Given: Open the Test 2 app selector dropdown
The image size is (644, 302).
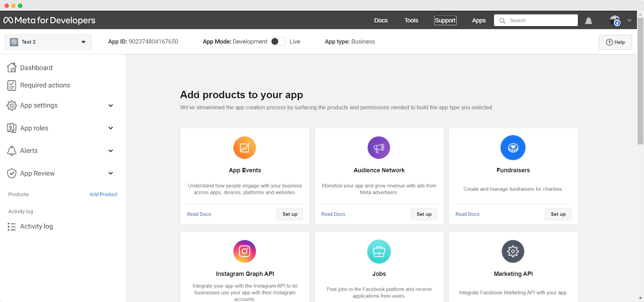Looking at the screenshot, I should coord(48,42).
